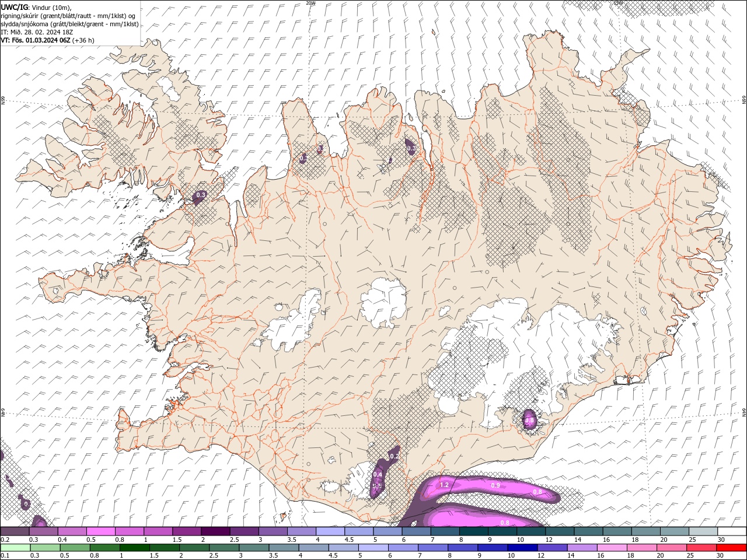
Task: Click the 0.4 value label on the map
Action: pos(378,474)
